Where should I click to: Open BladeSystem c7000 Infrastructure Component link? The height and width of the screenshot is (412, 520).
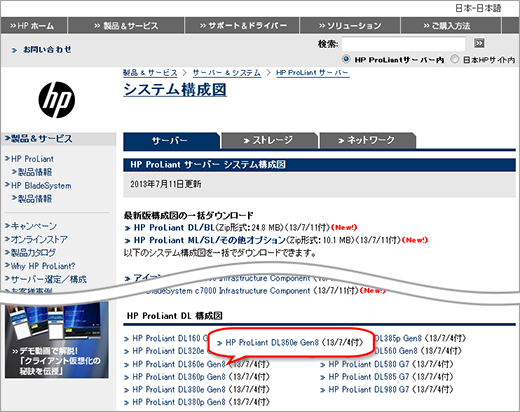coord(228,291)
